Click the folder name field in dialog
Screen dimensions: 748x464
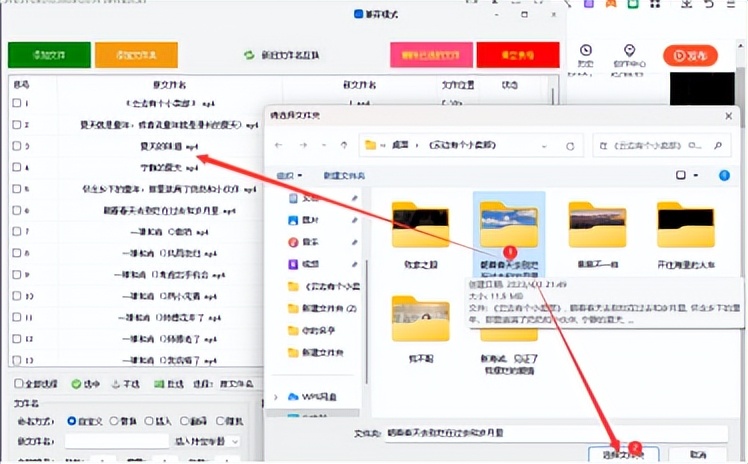pos(556,433)
